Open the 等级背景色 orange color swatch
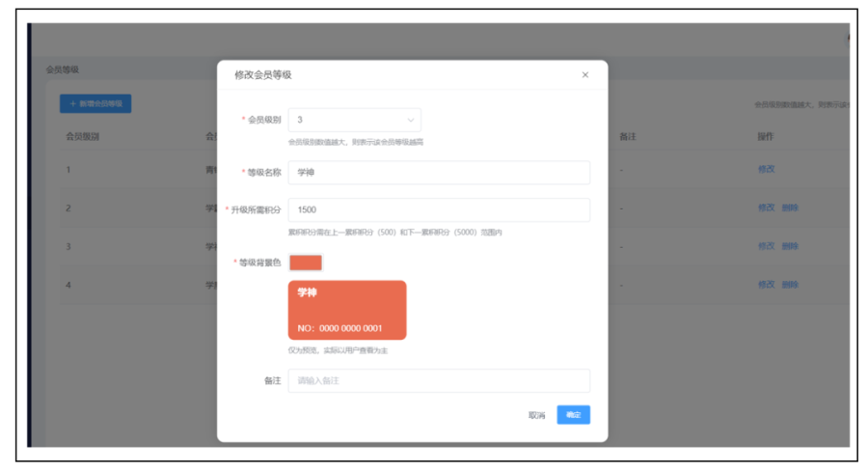Viewport: 868px width, 471px height. click(x=305, y=263)
